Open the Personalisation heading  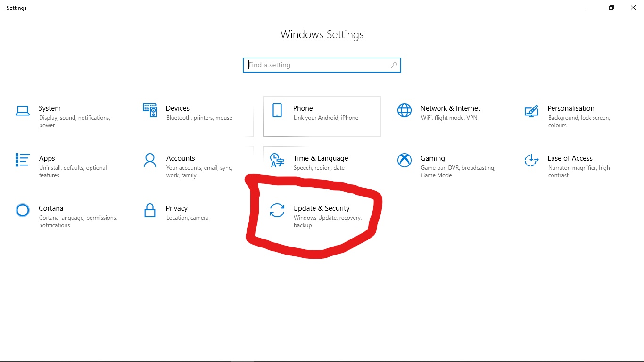pyautogui.click(x=571, y=108)
